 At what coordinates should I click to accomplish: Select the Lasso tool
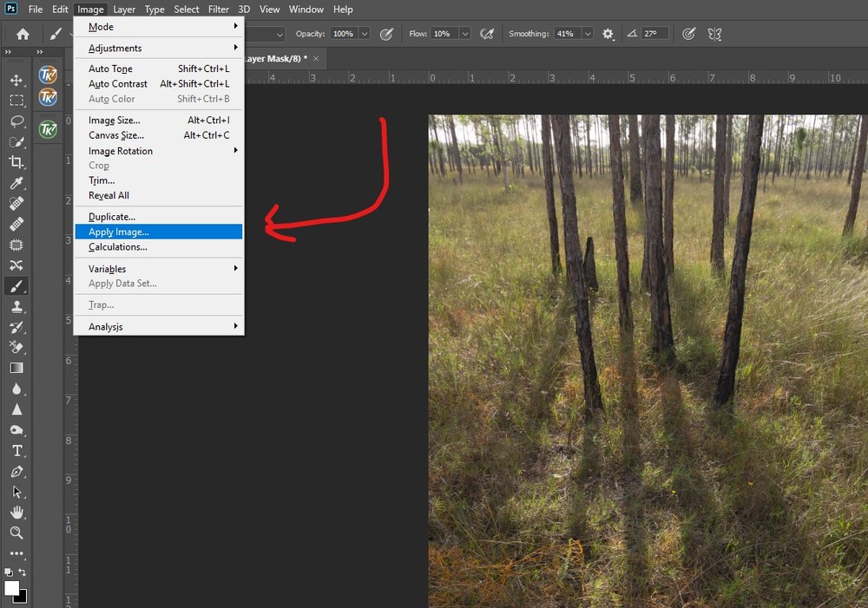coord(16,121)
